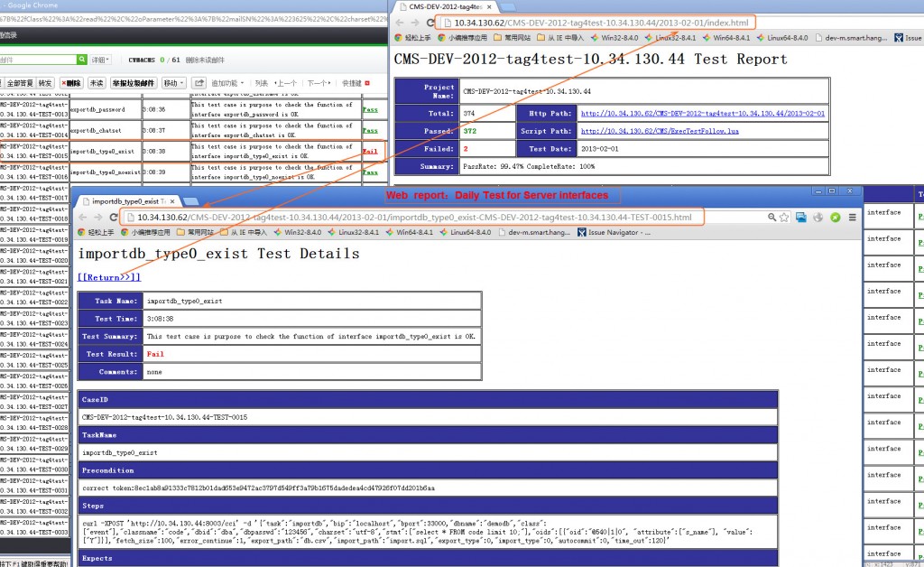Click the move-to-folder icon beside the 移动 button
This screenshot has width=924, height=567.
(200, 82)
